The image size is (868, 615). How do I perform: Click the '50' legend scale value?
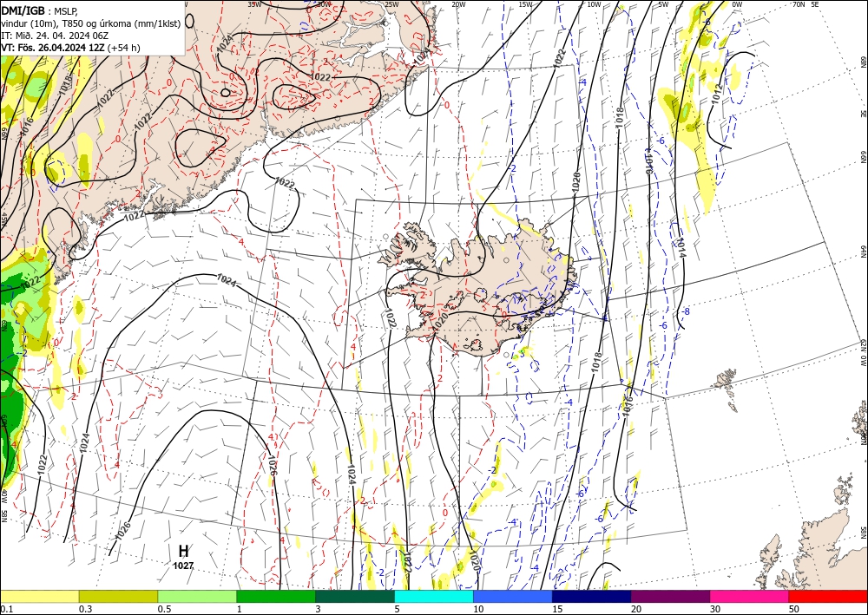(x=794, y=609)
